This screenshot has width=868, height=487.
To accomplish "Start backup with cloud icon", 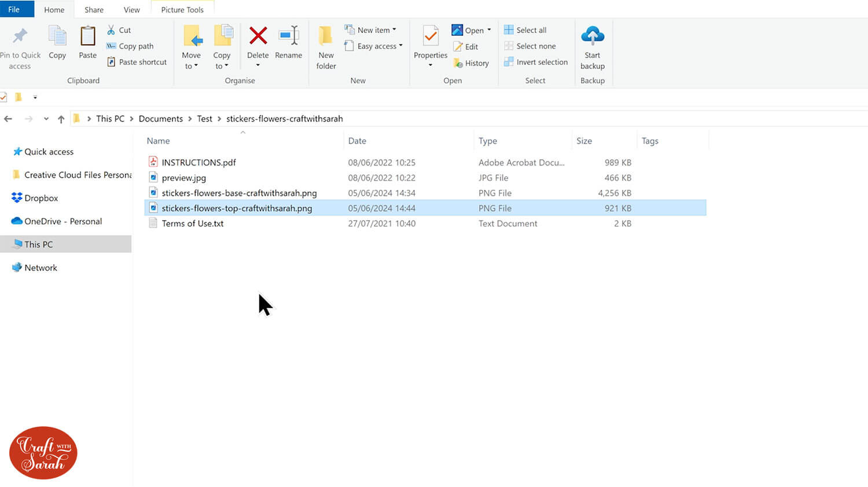I will (592, 36).
